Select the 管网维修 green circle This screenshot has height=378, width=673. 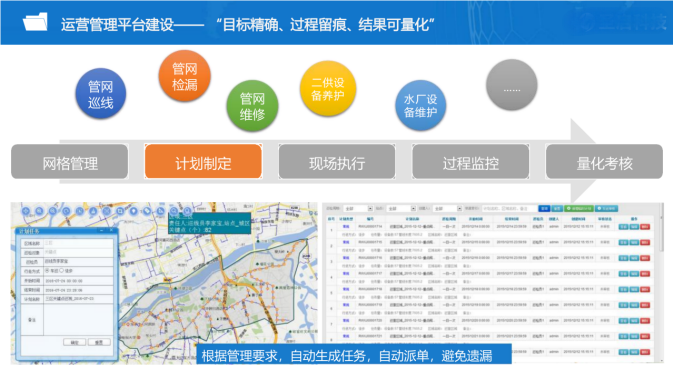(252, 106)
